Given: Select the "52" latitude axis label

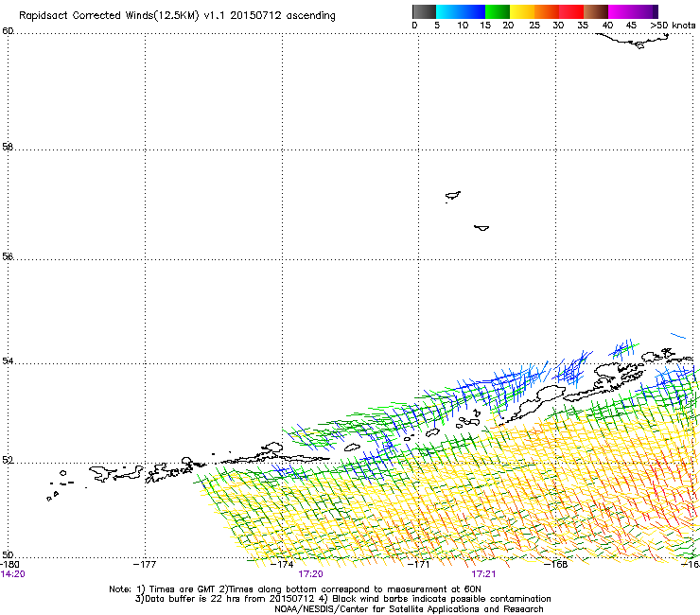Looking at the screenshot, I should click(x=8, y=461).
